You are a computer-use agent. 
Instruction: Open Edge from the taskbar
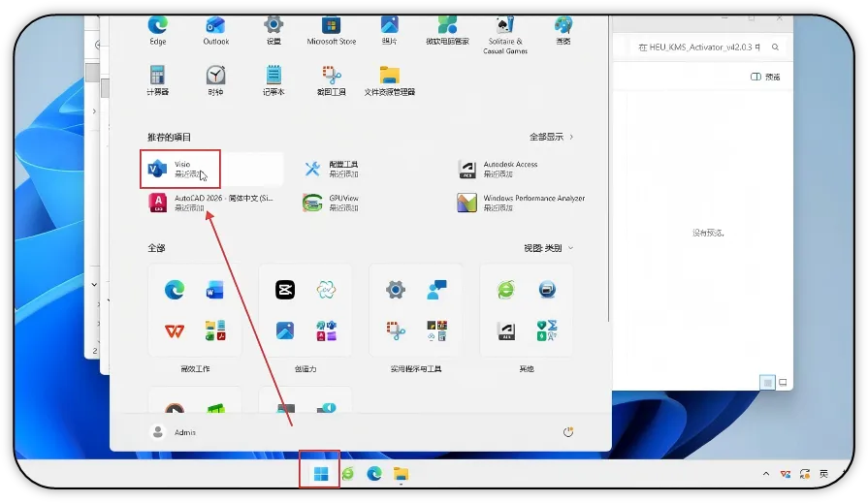pyautogui.click(x=374, y=474)
